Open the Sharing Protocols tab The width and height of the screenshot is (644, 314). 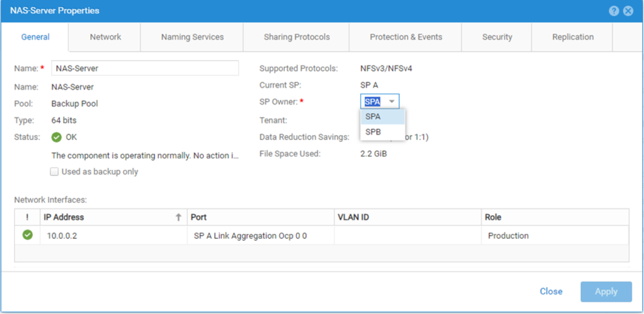click(x=297, y=37)
